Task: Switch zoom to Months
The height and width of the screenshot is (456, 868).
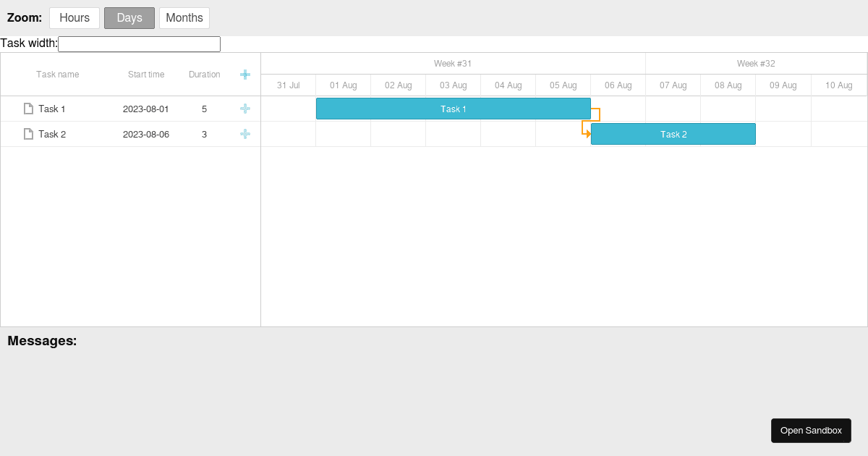Action: (x=184, y=17)
